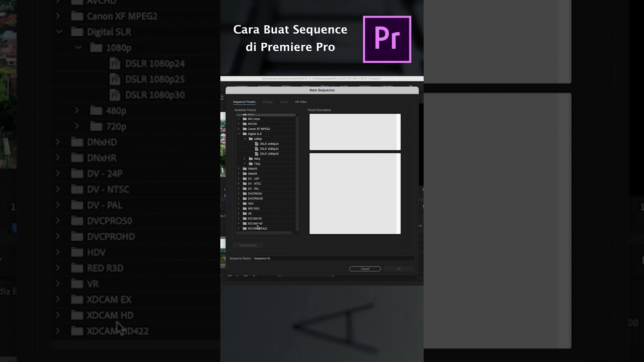Viewport: 644px width, 362px height.
Task: Select the XDCAM HD folder icon
Action: [245, 223]
